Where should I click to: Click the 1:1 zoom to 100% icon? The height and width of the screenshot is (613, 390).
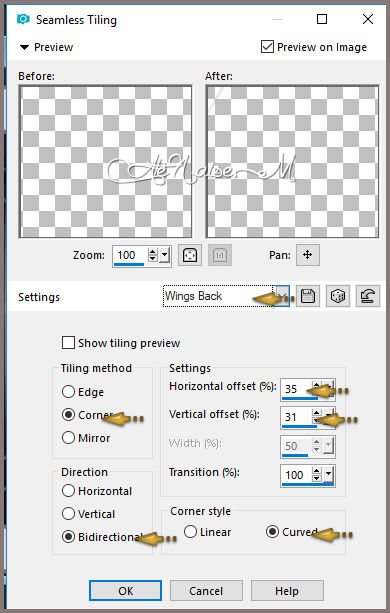220,255
